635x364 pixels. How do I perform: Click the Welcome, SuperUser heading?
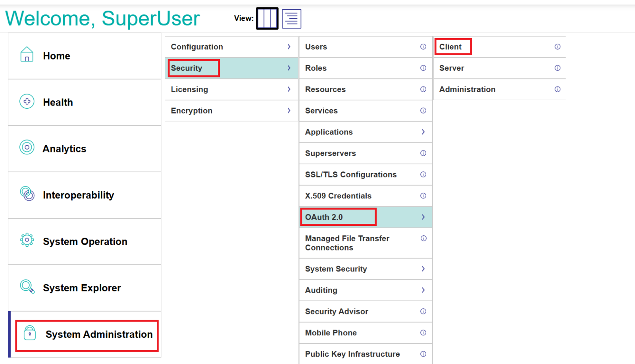point(102,18)
